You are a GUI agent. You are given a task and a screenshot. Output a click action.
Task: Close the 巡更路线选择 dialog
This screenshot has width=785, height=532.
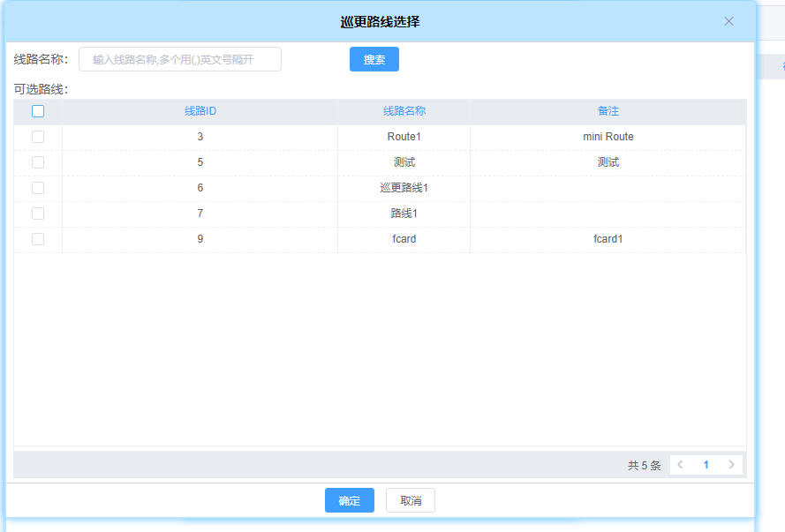728,21
